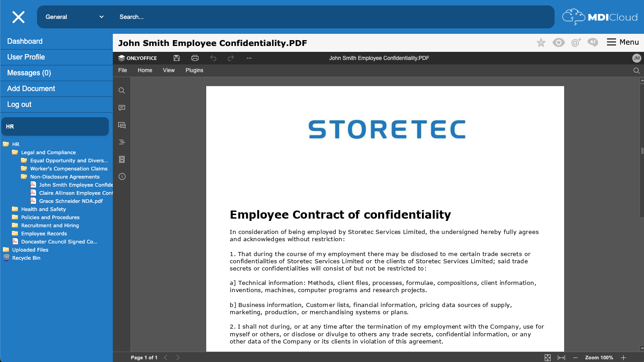Open the AI assistant for this document
Image resolution: width=644 pixels, height=362 pixels.
click(593, 42)
